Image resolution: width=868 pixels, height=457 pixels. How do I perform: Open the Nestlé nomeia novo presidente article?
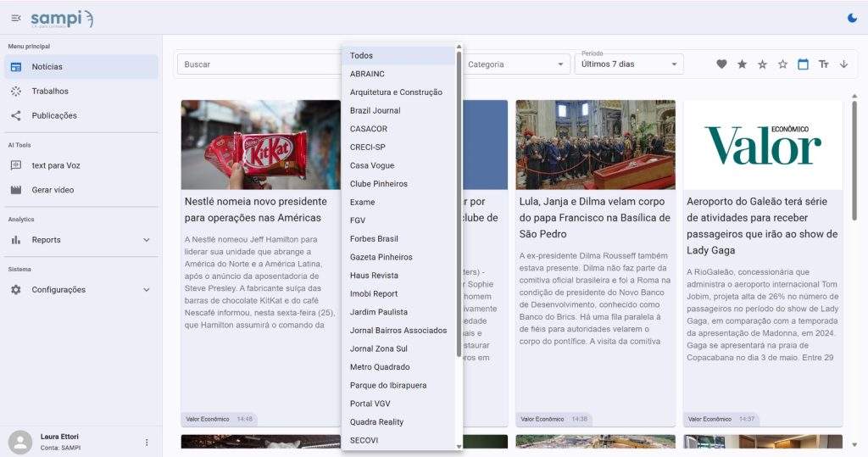(x=256, y=209)
